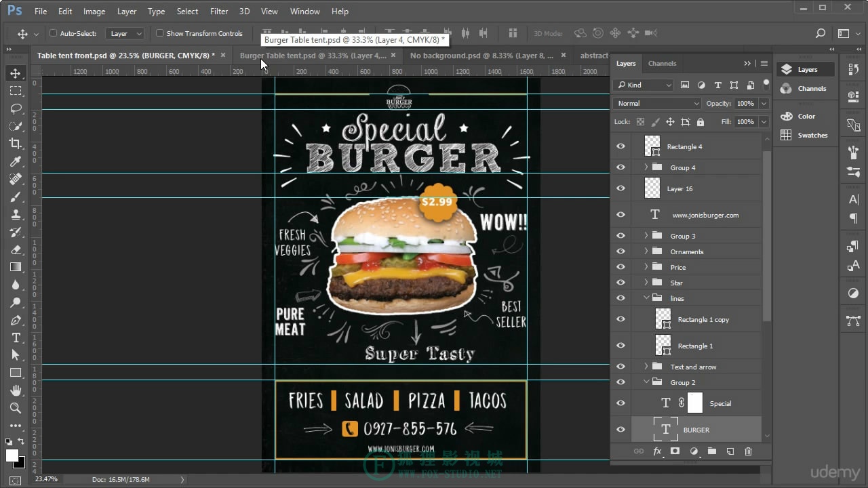Hide the Rectangle 4 layer
This screenshot has width=868, height=488.
click(620, 146)
